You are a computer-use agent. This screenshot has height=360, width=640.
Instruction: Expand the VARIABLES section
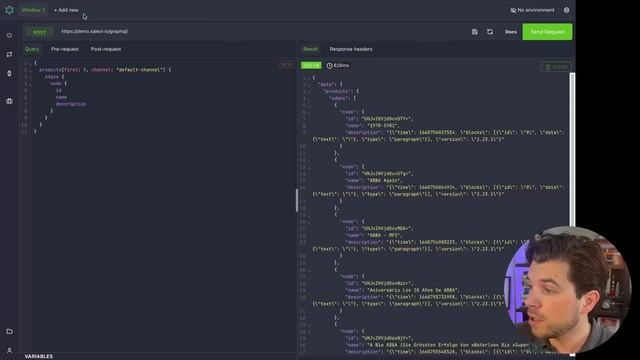point(39,356)
